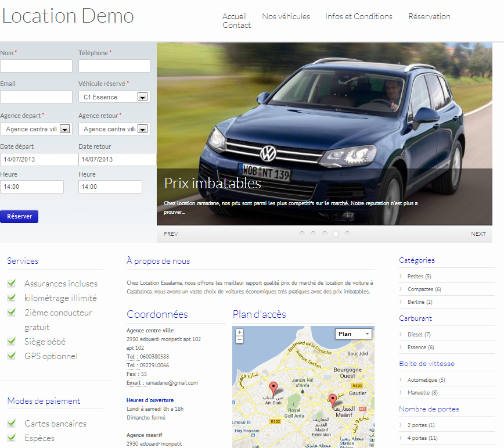Click the return Heure field
The height and width of the screenshot is (448, 504).
(x=110, y=187)
